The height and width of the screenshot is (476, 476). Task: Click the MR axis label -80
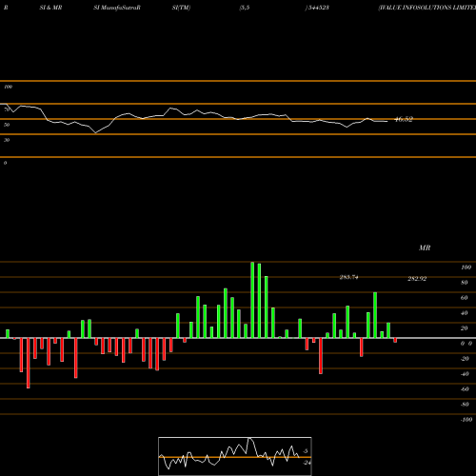point(465,405)
